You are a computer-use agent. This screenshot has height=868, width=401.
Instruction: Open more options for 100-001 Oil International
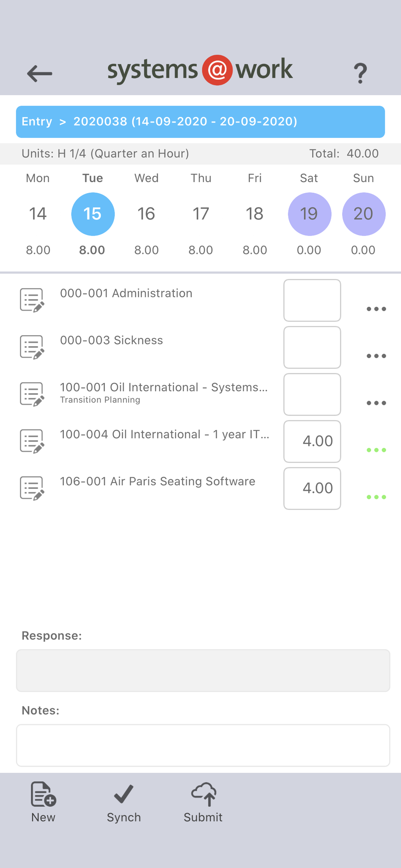tap(376, 403)
